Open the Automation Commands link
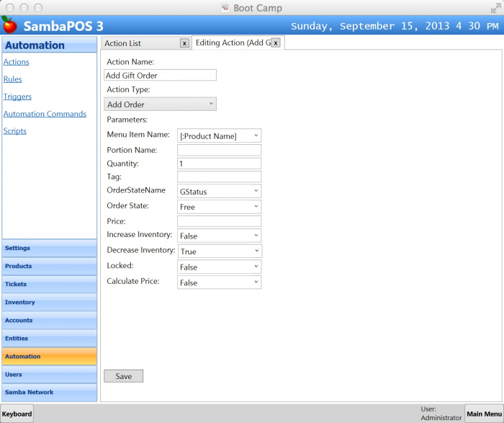The image size is (504, 423). pyautogui.click(x=45, y=114)
